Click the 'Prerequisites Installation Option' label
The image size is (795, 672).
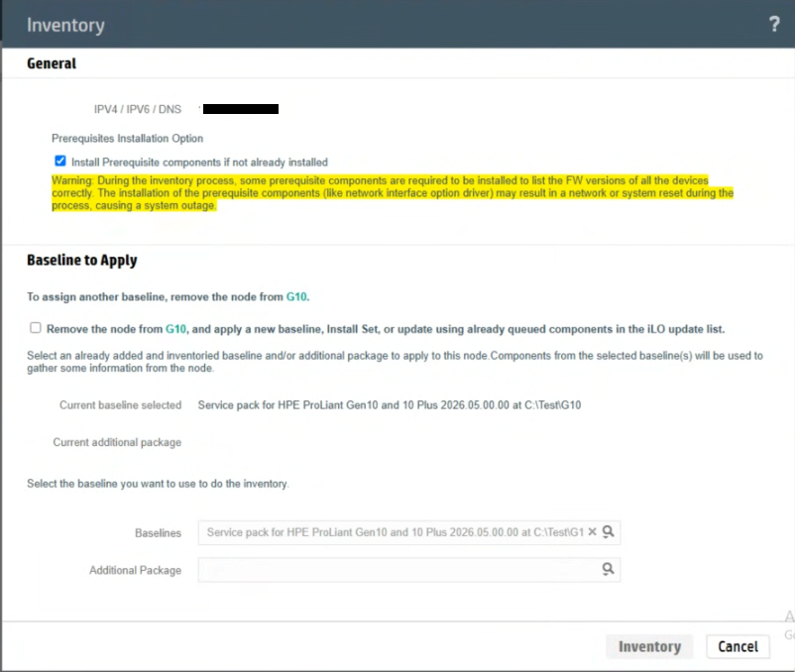pos(127,139)
